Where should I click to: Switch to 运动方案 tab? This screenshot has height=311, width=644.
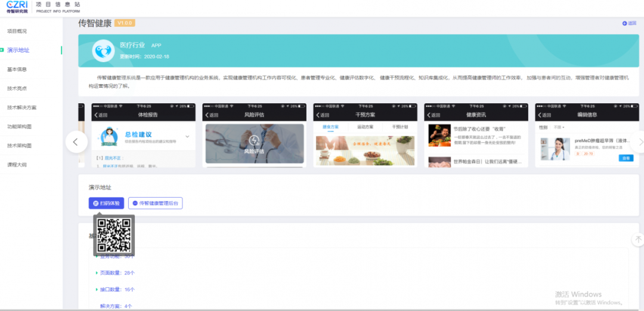point(365,127)
